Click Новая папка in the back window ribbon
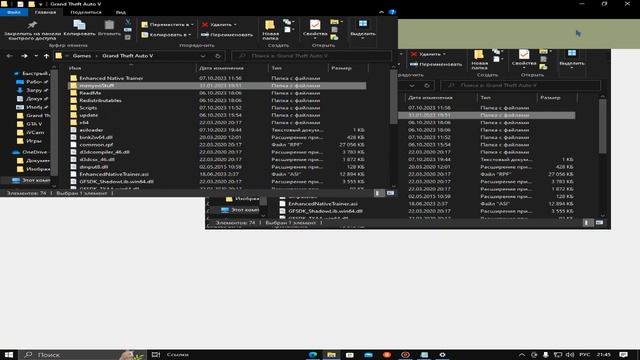Viewport: 640px width, 360px height. 479,60
